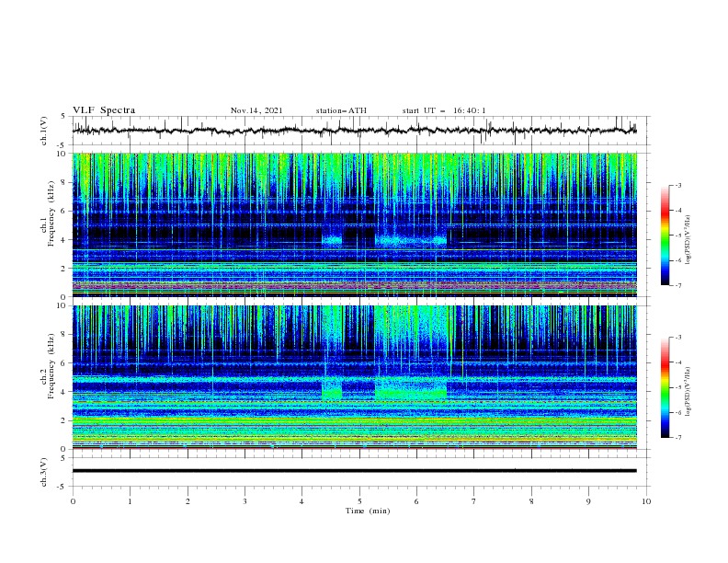Screen dimensions: 728x563
Task: Select the "Time (min)" axis label
Action: tap(368, 511)
